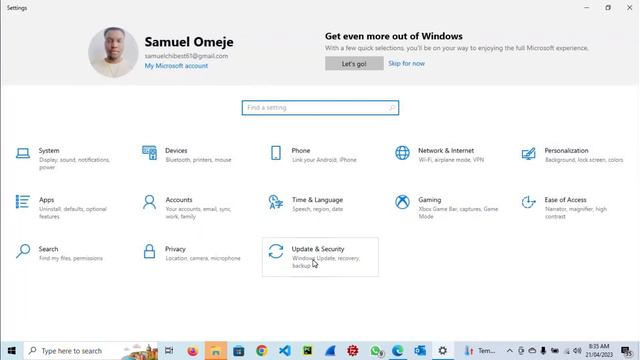Click the taskbar Type here to search box
The width and height of the screenshot is (640, 360).
91,351
